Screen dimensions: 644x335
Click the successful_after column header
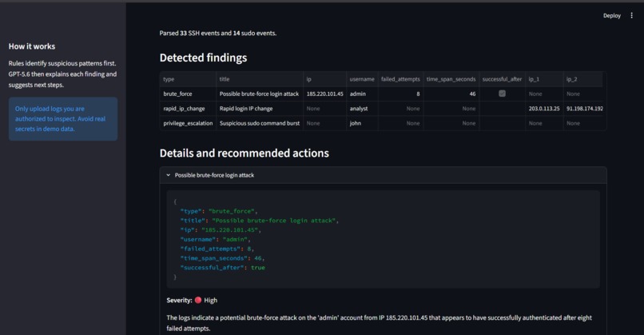(x=502, y=79)
